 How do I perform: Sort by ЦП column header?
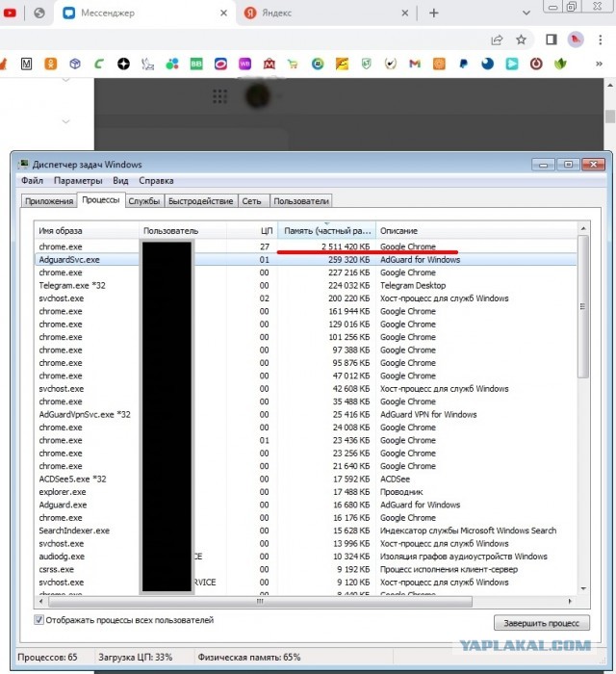point(252,231)
